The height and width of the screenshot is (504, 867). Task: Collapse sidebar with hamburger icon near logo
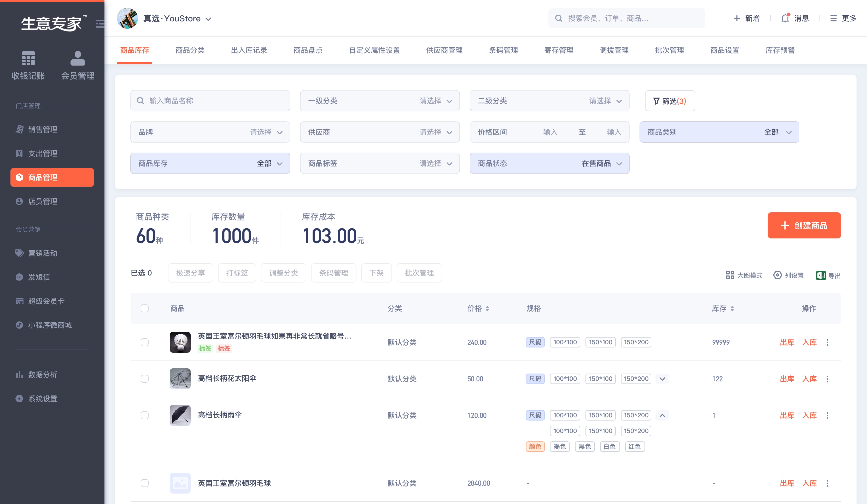click(99, 24)
